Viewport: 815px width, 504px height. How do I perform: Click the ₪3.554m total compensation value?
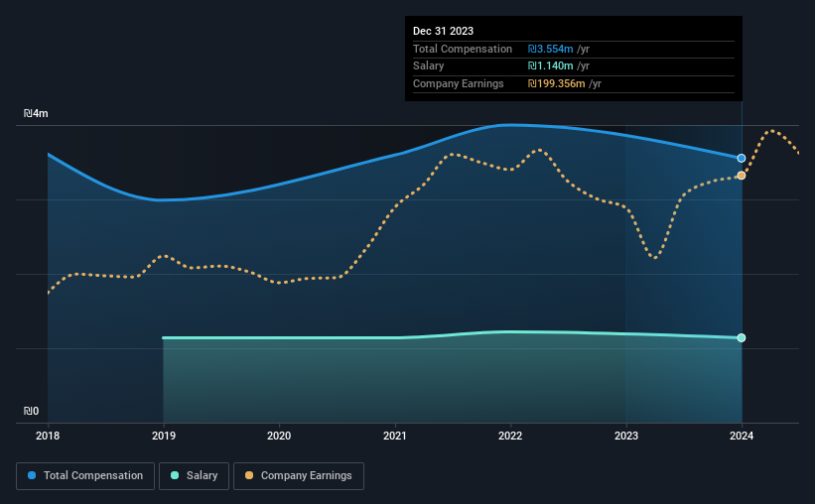[x=550, y=49]
